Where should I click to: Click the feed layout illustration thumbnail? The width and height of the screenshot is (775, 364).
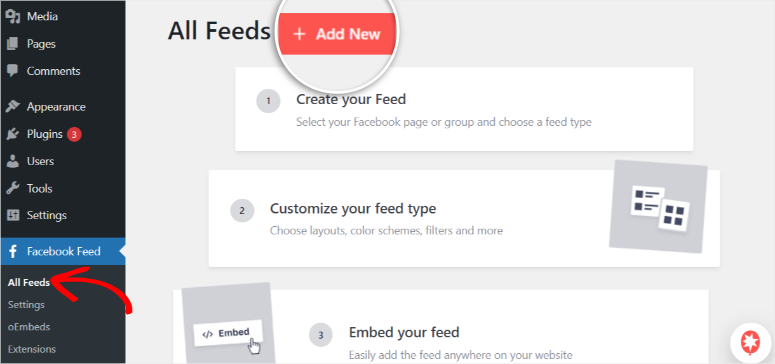pyautogui.click(x=658, y=206)
